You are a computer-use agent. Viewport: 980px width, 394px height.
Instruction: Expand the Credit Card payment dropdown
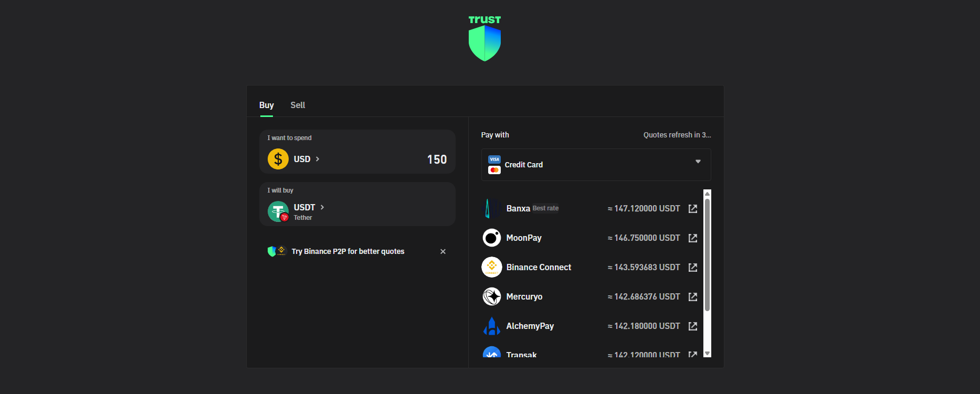[698, 162]
